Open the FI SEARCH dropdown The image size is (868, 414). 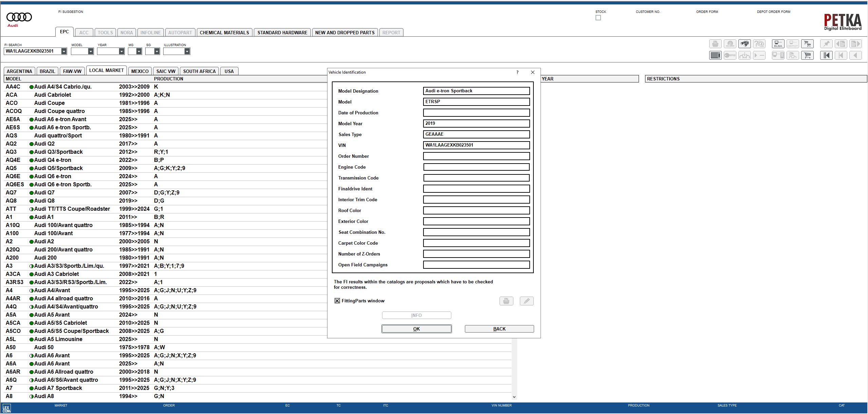point(64,51)
